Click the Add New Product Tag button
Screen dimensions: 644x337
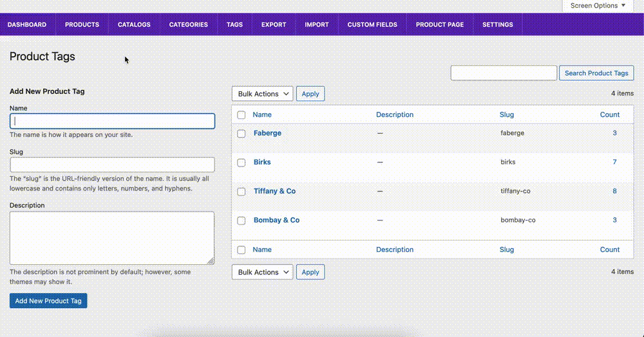tap(48, 301)
